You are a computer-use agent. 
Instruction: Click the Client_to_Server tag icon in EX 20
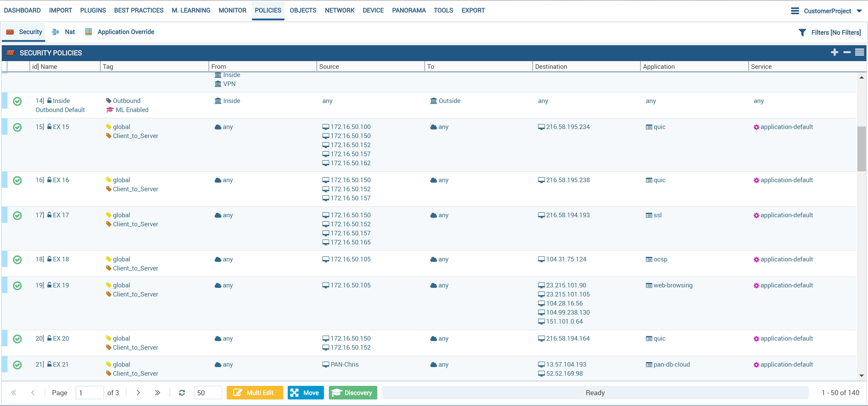[x=108, y=347]
